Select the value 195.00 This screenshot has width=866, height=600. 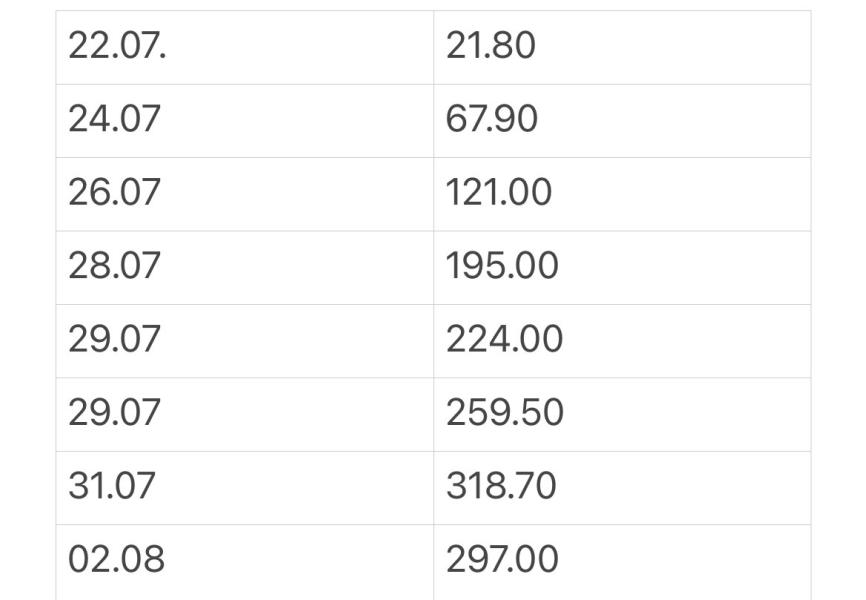pyautogui.click(x=502, y=266)
